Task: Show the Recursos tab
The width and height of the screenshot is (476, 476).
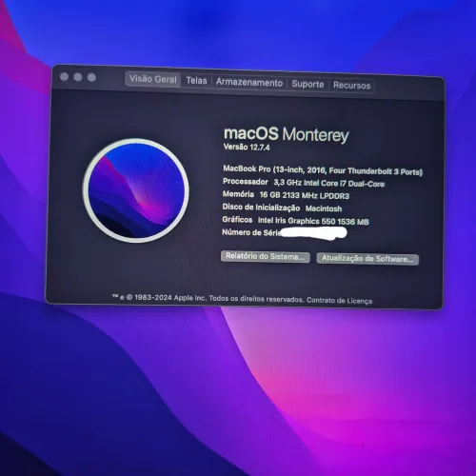Action: pos(351,86)
